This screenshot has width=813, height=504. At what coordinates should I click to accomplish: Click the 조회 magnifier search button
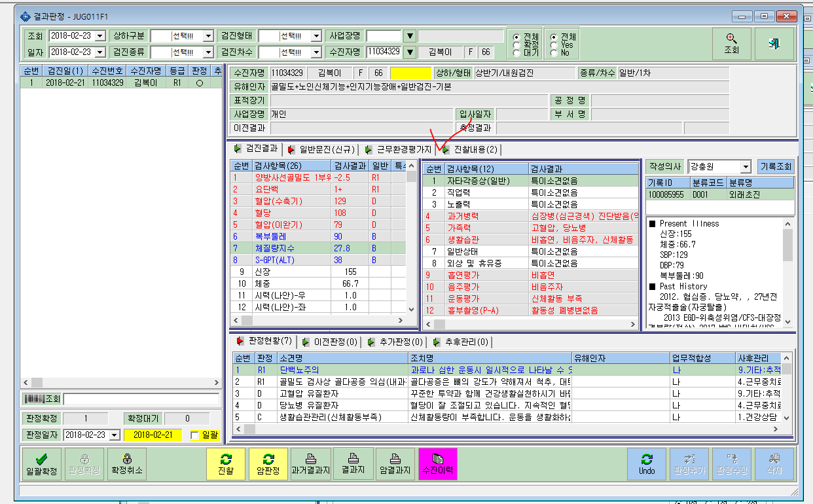click(x=731, y=44)
